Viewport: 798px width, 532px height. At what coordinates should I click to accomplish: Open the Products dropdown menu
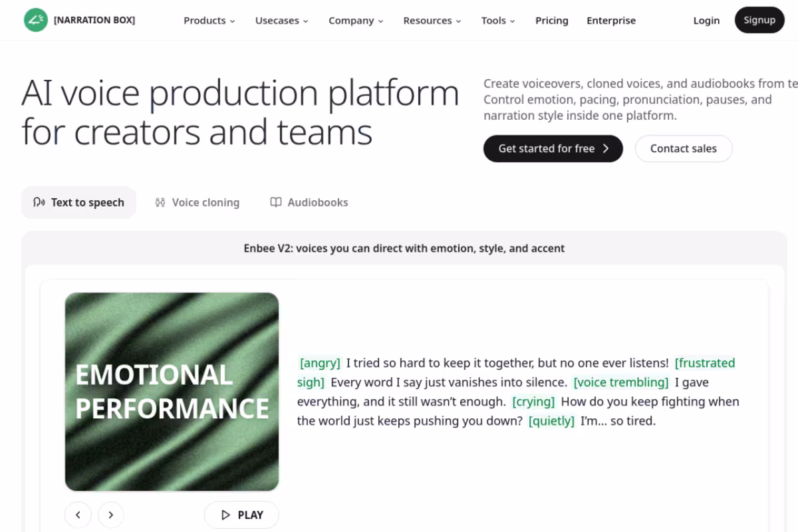click(x=209, y=21)
